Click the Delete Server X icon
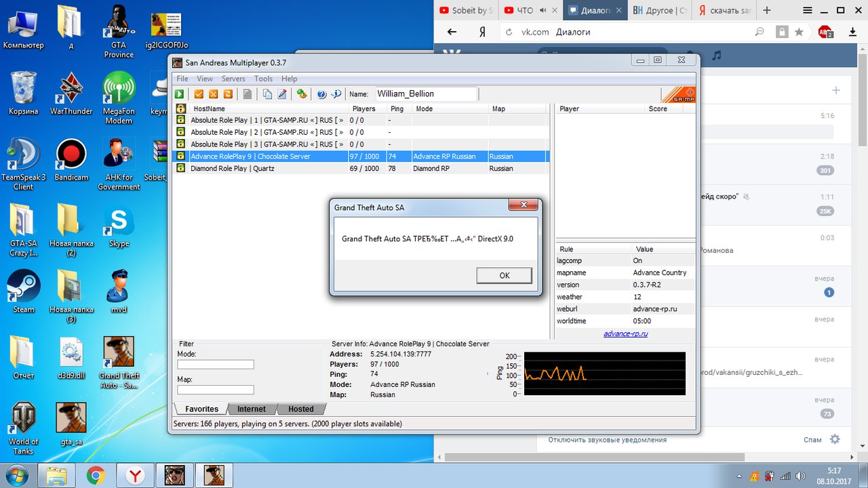This screenshot has height=488, width=868. 214,94
